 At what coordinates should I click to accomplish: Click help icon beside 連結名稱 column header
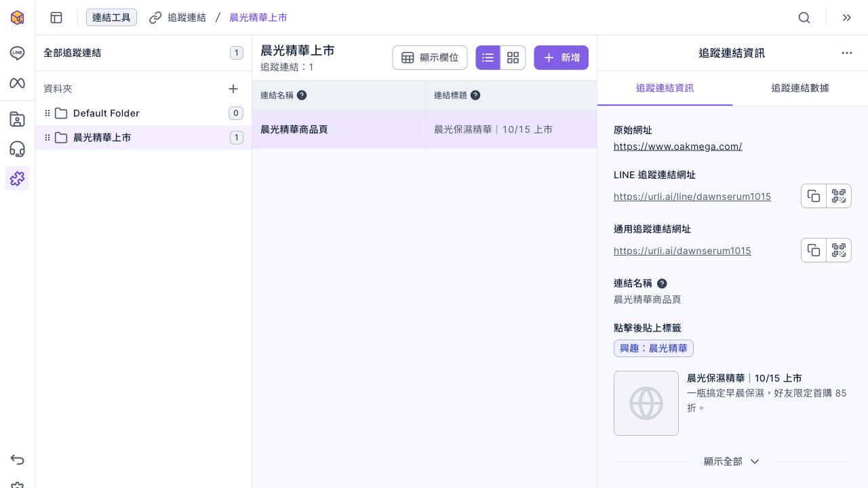[302, 95]
